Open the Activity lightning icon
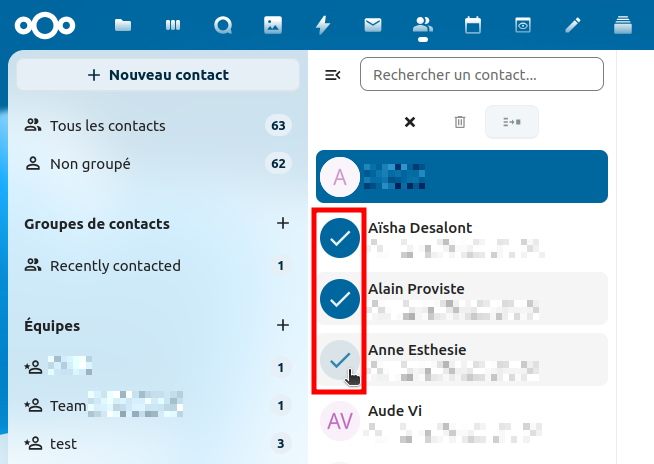The width and height of the screenshot is (654, 464). (322, 25)
